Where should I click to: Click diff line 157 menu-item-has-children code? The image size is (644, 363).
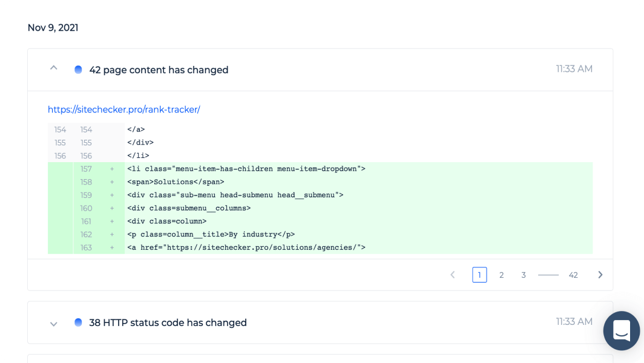(246, 169)
